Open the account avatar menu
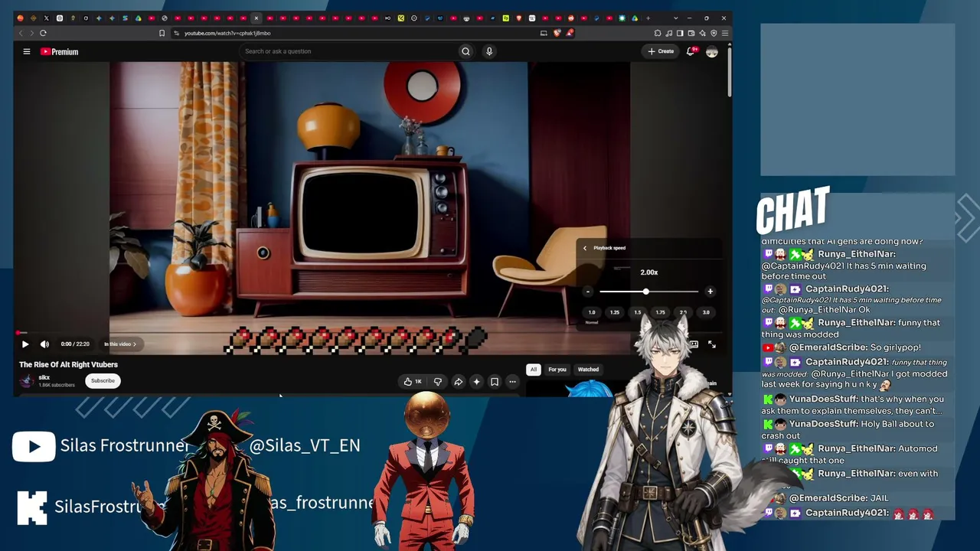The image size is (980, 551). coord(712,51)
